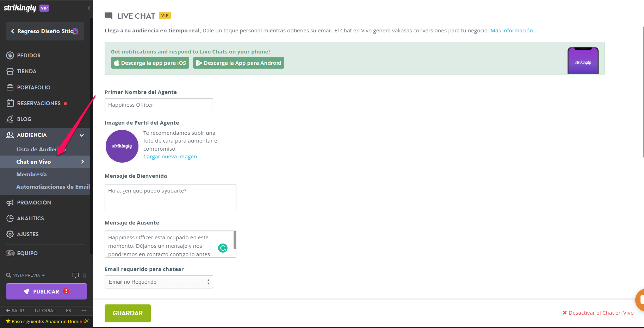Click Salir to exit the editor
644x328 pixels.
point(15,310)
